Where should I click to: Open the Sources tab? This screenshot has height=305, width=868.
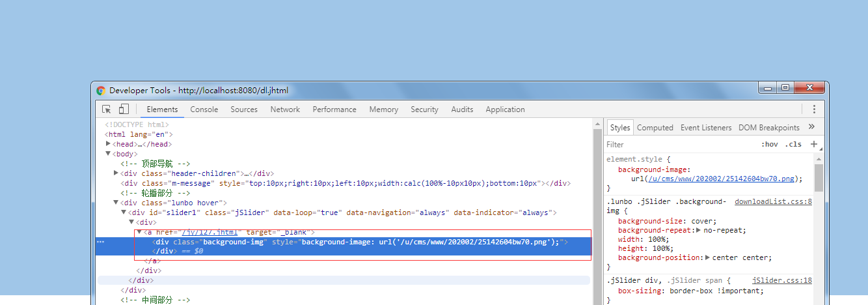(x=244, y=109)
